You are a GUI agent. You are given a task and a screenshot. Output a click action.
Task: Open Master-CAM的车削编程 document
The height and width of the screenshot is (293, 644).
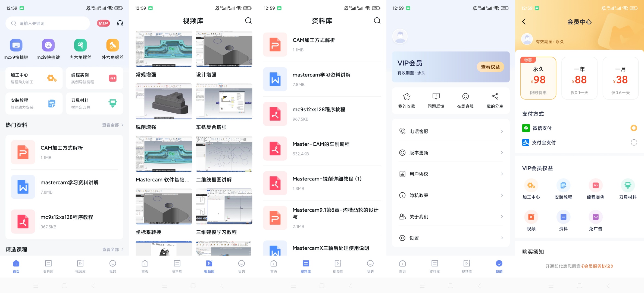click(x=322, y=148)
